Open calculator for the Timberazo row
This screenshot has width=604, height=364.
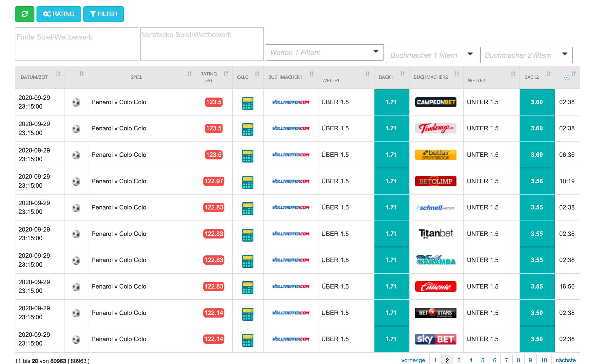[x=248, y=129]
